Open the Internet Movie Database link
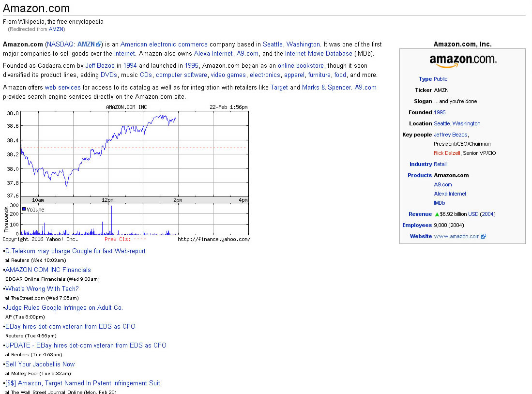Screen dimensions: 532x394 (319, 54)
